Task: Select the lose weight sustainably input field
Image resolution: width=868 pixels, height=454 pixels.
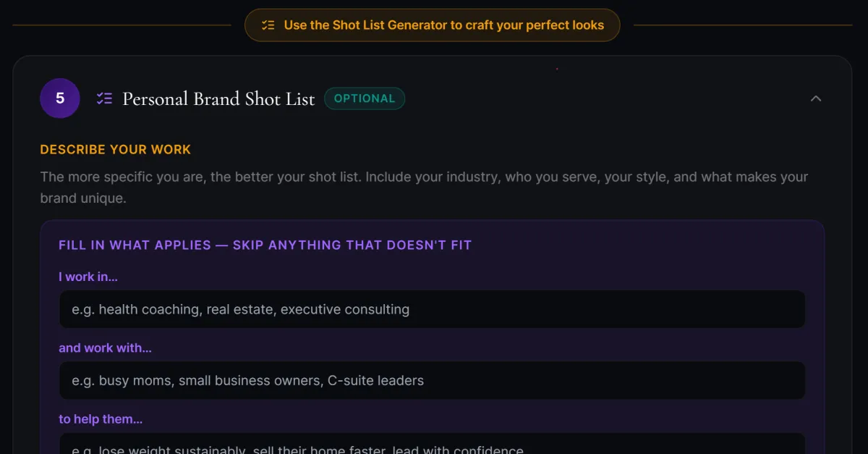Action: pyautogui.click(x=432, y=446)
